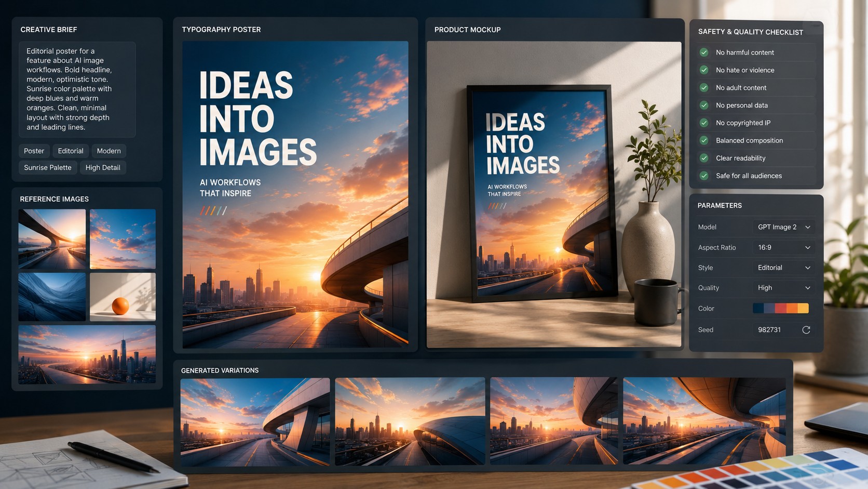Open the Quality dropdown set to High
Viewport: 868px width, 489px height.
tap(783, 288)
